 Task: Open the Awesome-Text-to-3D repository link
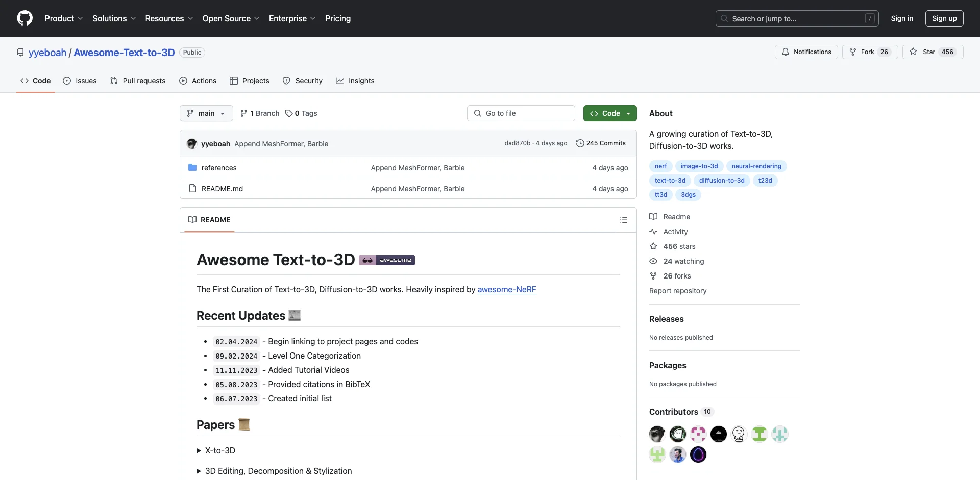[x=124, y=53]
